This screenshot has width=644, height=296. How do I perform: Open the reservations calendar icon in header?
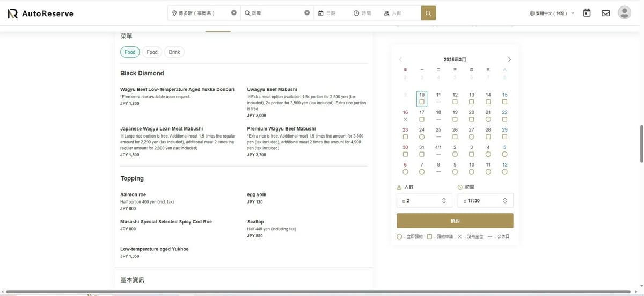tap(587, 12)
